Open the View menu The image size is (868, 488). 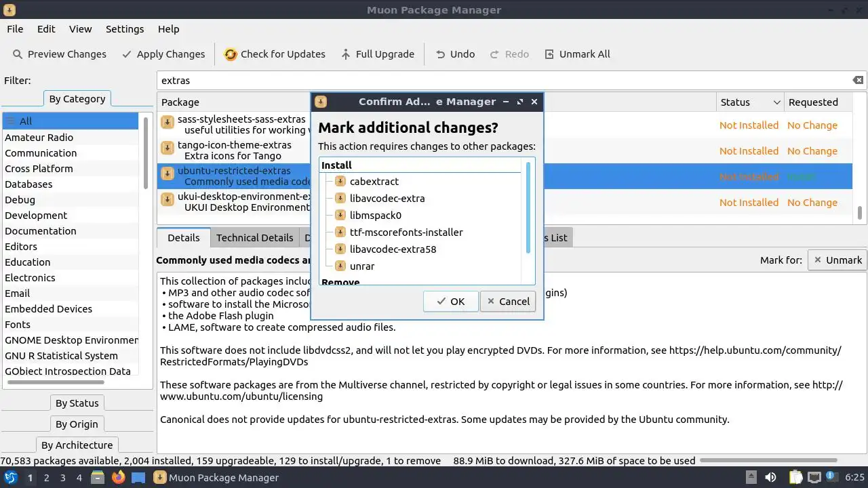point(80,29)
